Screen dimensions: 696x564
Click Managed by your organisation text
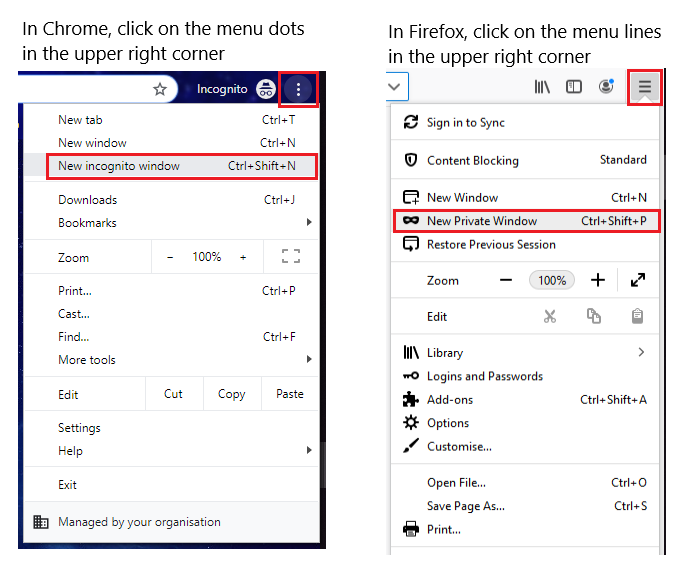(139, 522)
